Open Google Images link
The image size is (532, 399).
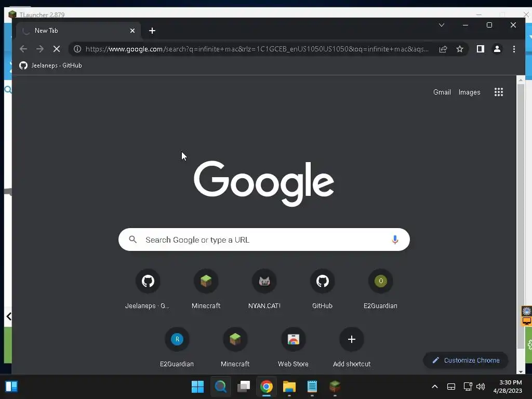pyautogui.click(x=469, y=92)
